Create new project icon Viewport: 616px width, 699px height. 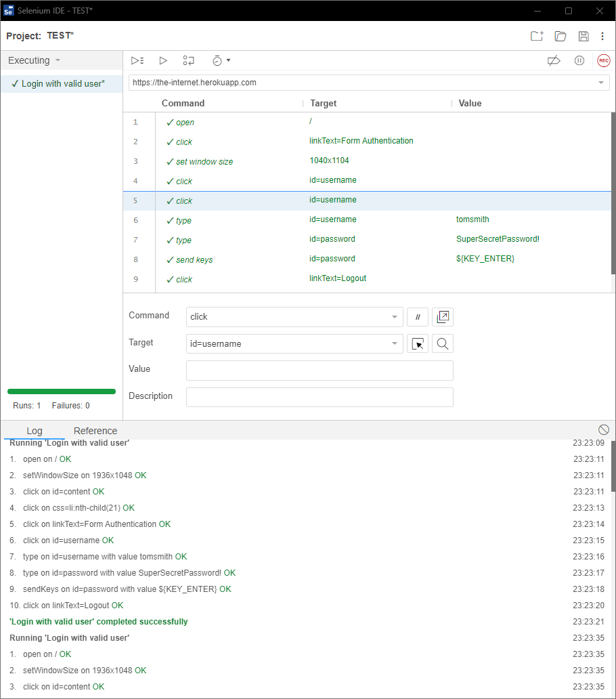click(x=537, y=36)
